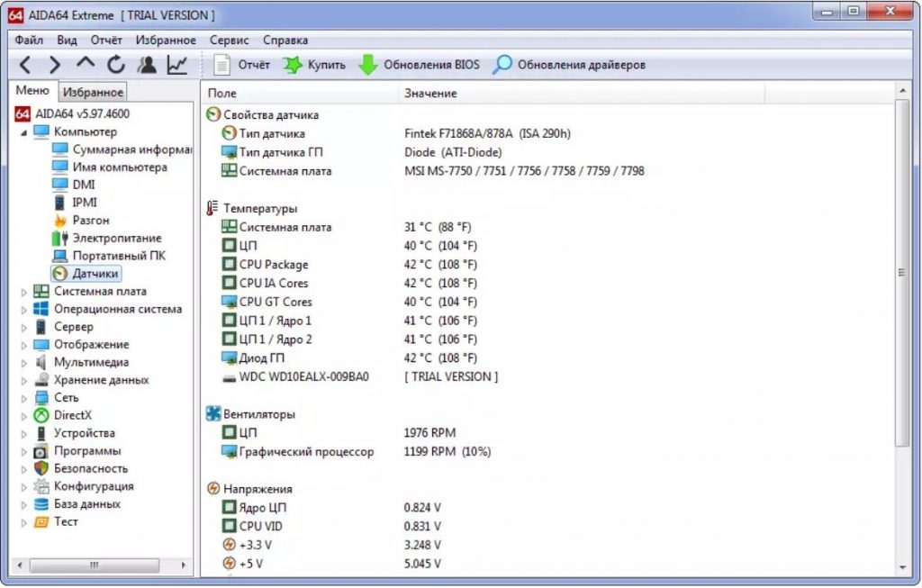Collapse the Компьютер tree node

[23, 133]
